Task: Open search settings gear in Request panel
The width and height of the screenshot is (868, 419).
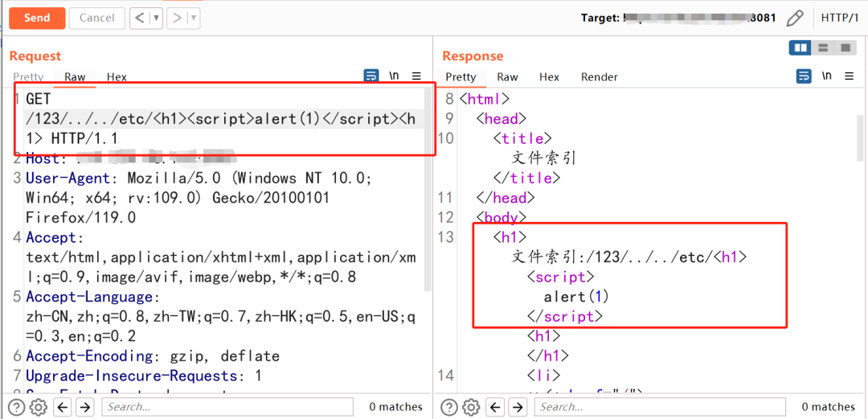Action: [39, 407]
